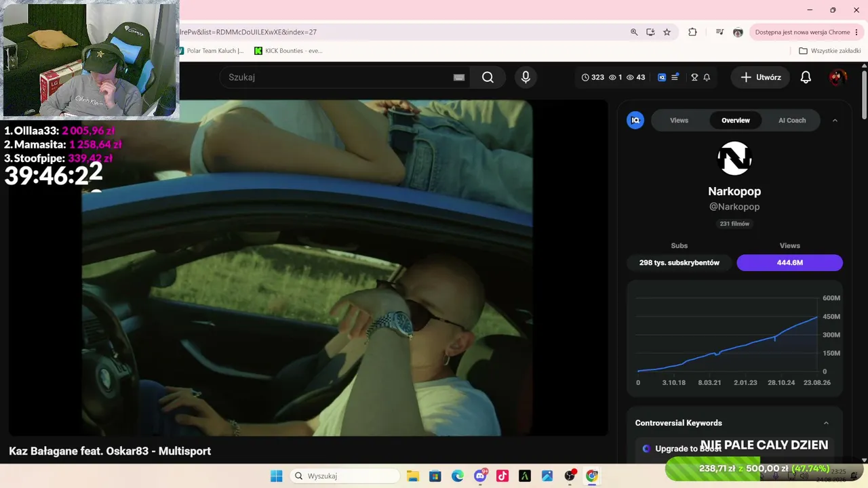Open TikTok from the taskbar
The height and width of the screenshot is (488, 868).
pyautogui.click(x=502, y=476)
